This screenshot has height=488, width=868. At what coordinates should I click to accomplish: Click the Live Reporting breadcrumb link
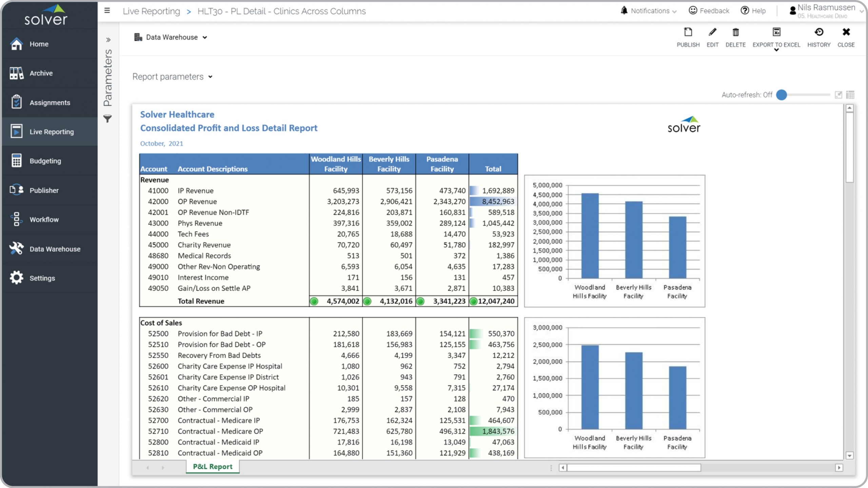coord(151,11)
